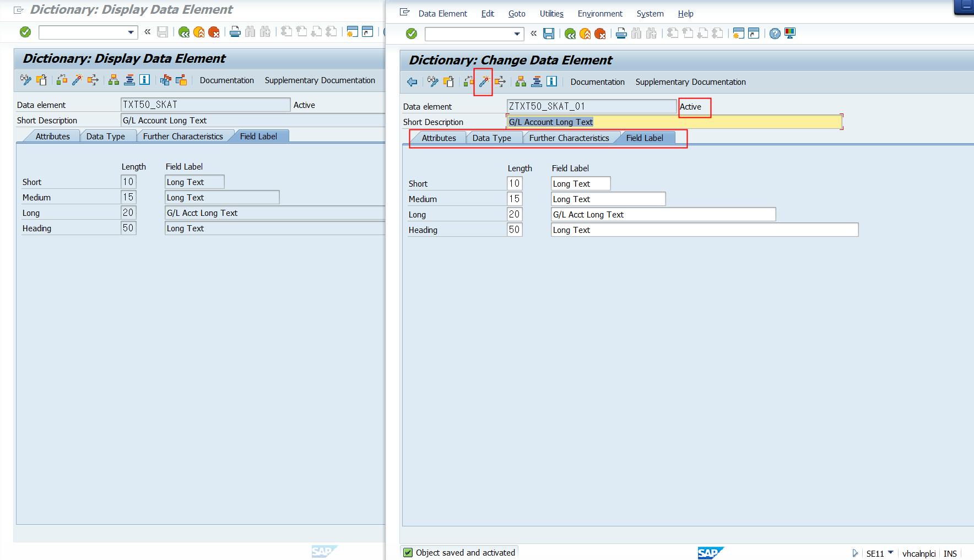Click the red Cancel icon in Display window
Screen dimensions: 974x560
click(x=214, y=32)
